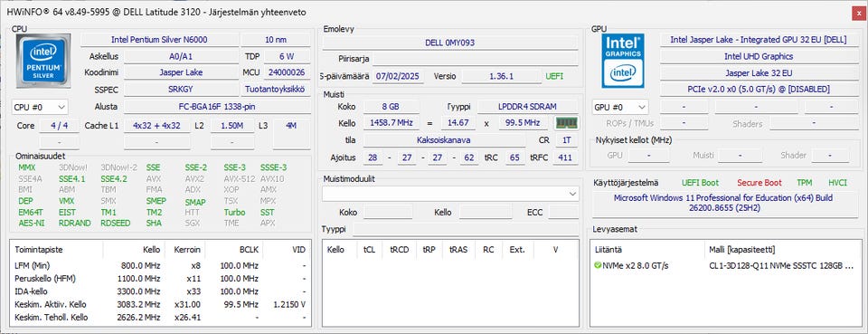The width and height of the screenshot is (868, 334).
Task: Click the tCL column header in memory table
Action: coord(369,249)
